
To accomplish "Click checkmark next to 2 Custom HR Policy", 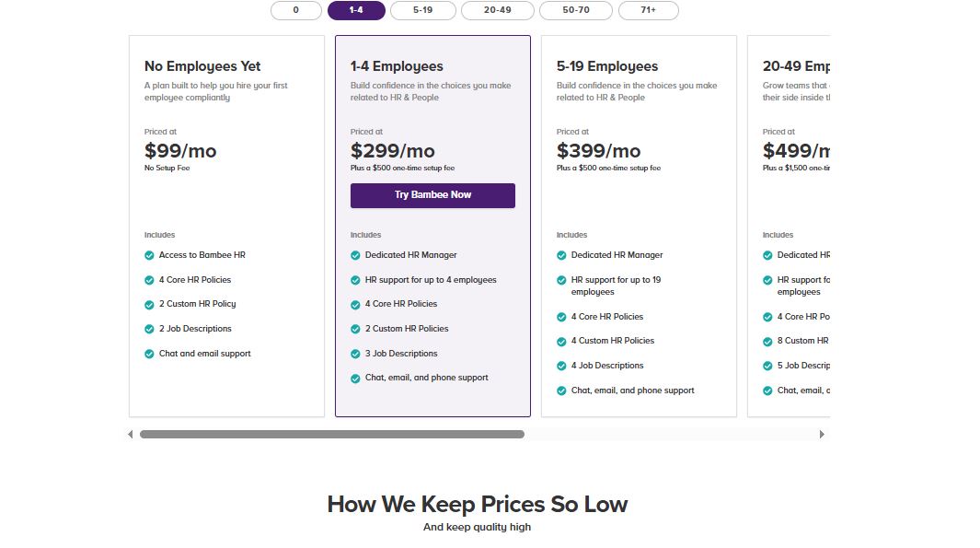I will click(149, 304).
